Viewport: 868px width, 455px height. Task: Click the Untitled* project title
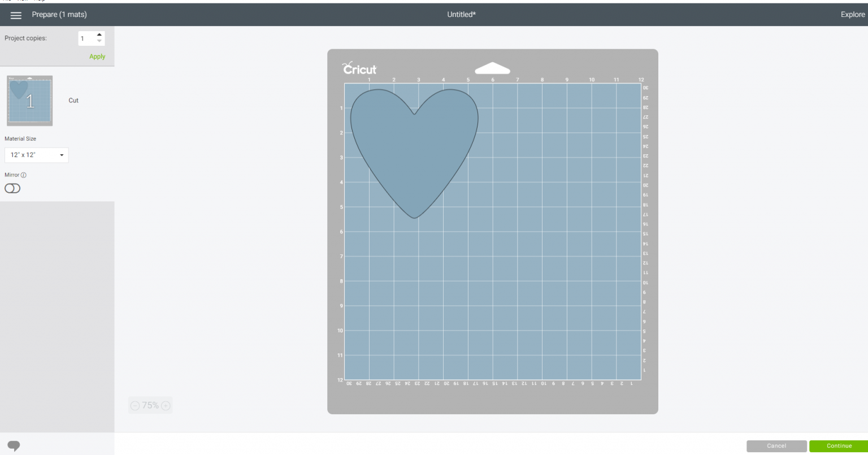(x=461, y=15)
